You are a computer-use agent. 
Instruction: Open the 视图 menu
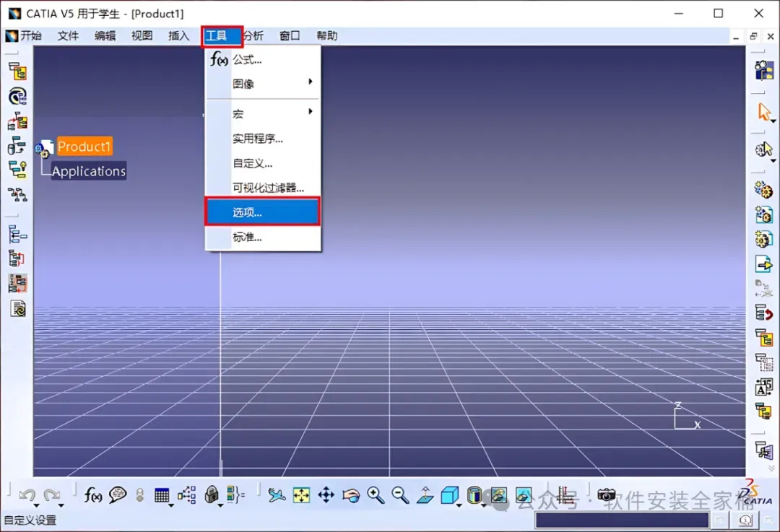click(x=142, y=36)
